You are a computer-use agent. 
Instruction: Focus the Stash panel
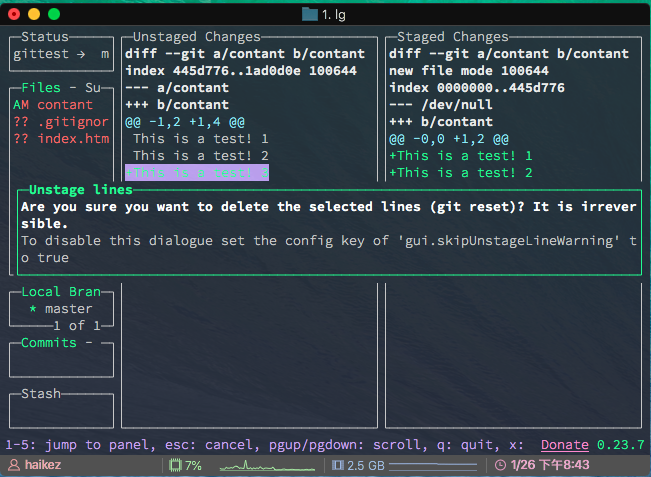point(42,394)
